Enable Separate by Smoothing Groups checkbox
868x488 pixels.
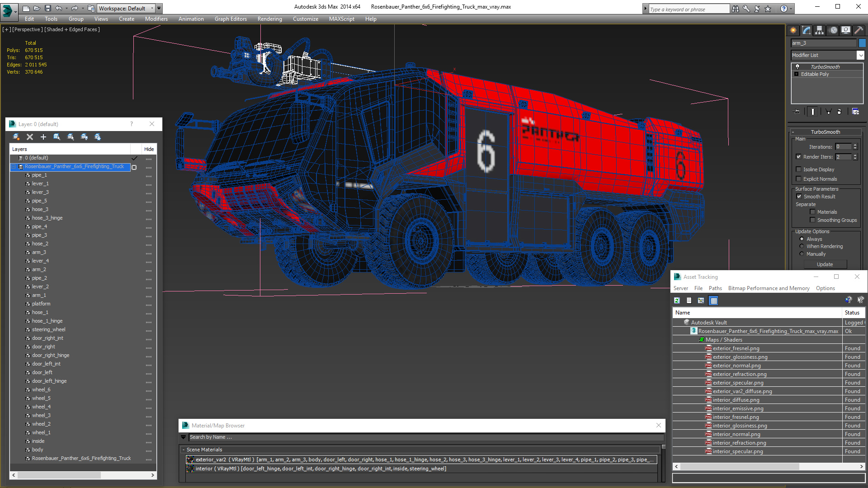coord(813,220)
